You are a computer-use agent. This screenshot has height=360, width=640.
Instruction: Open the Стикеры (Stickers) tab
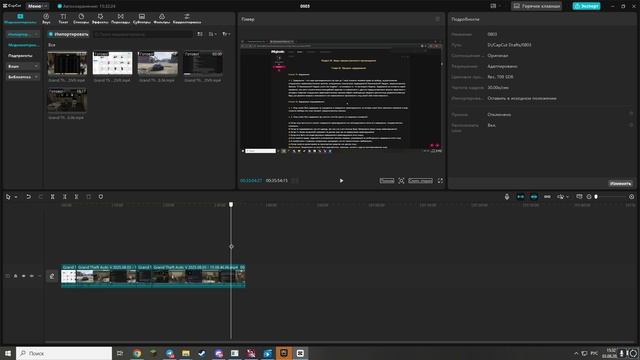coord(81,18)
